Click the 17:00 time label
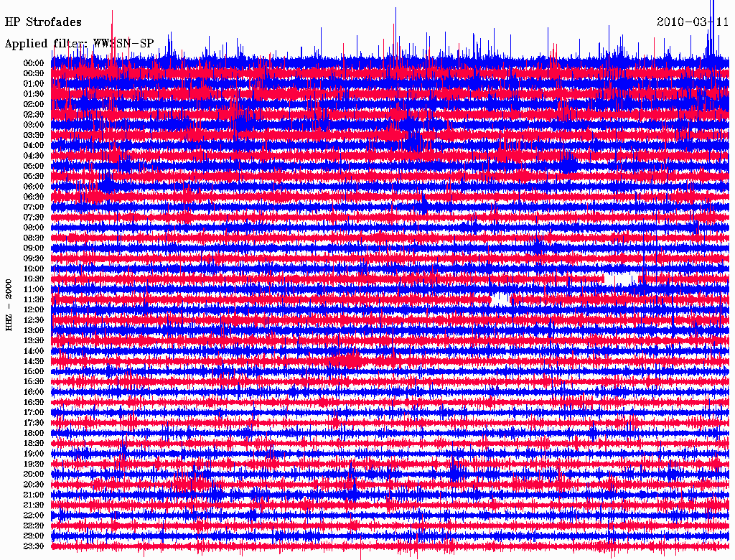This screenshot has height=560, width=735. pos(34,413)
